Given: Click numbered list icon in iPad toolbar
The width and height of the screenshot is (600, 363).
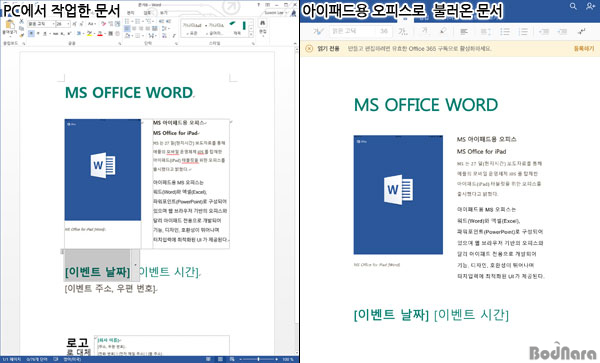Looking at the screenshot, I should click(523, 32).
